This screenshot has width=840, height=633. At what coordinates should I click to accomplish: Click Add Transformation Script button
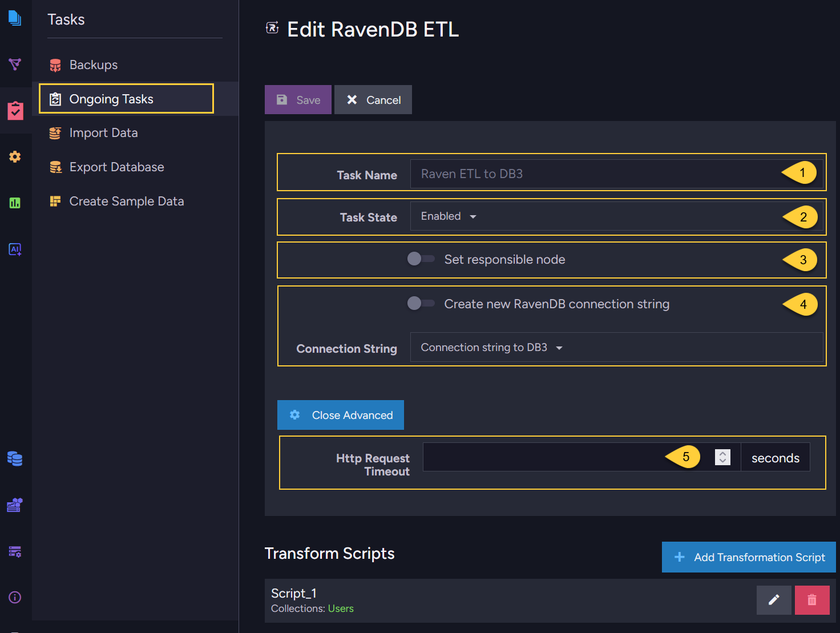coord(749,557)
